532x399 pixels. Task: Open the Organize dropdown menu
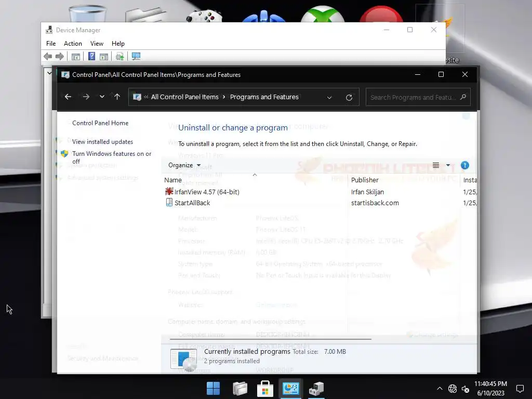(184, 165)
